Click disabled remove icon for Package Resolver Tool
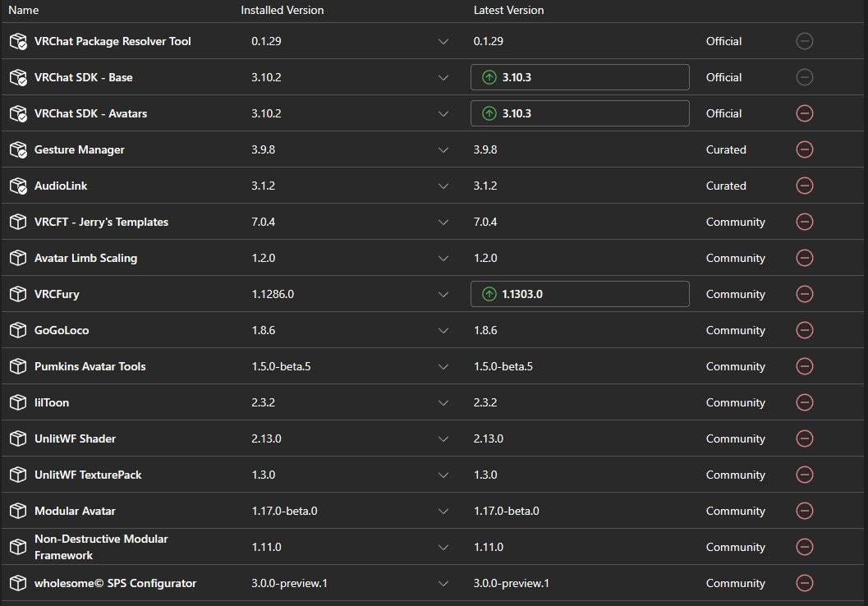The image size is (868, 606). 804,41
